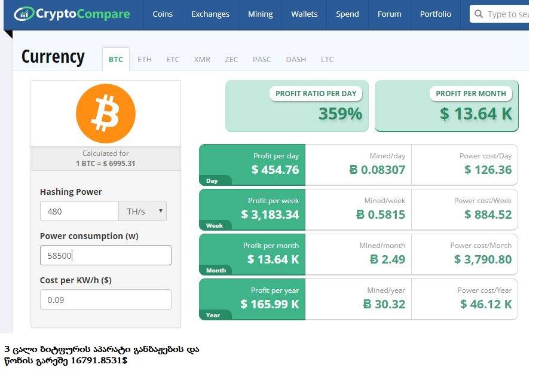Click the 359% profit ratio value
The height and width of the screenshot is (392, 551).
[340, 114]
